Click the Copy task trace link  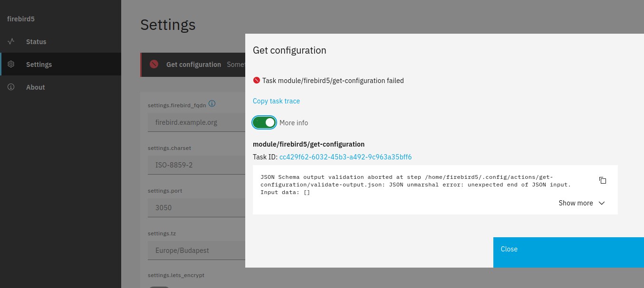pos(276,101)
